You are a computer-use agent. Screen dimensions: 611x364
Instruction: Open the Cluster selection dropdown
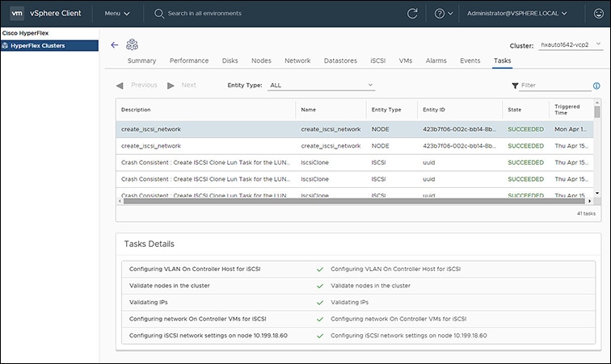click(571, 44)
